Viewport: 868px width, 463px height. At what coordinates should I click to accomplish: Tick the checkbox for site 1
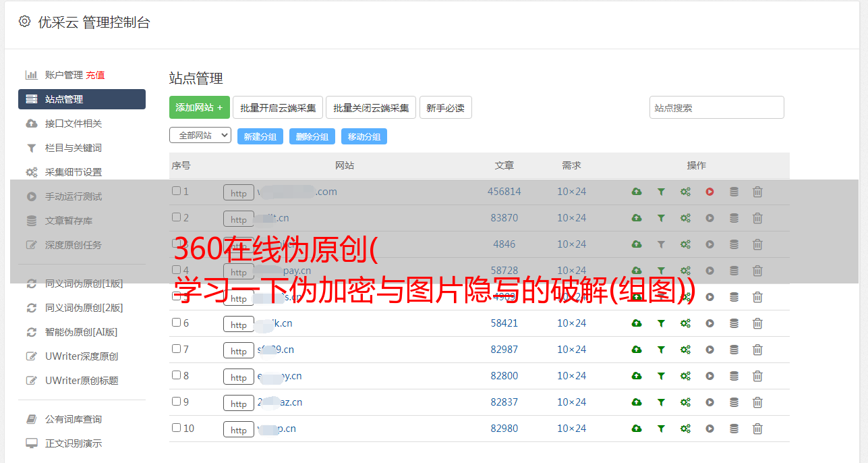176,191
